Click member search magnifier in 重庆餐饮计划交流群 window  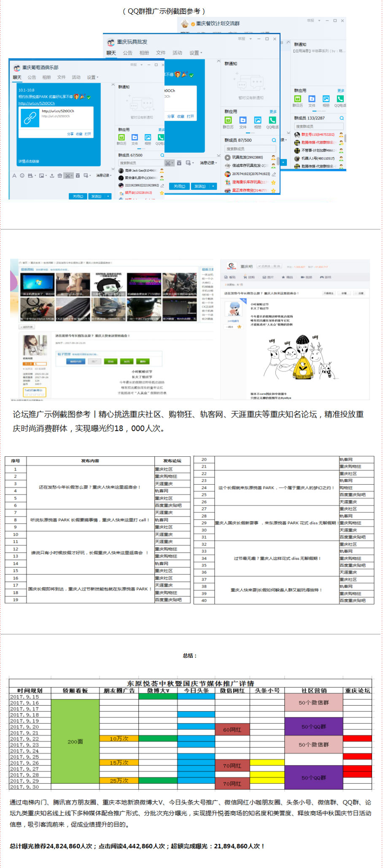(342, 118)
